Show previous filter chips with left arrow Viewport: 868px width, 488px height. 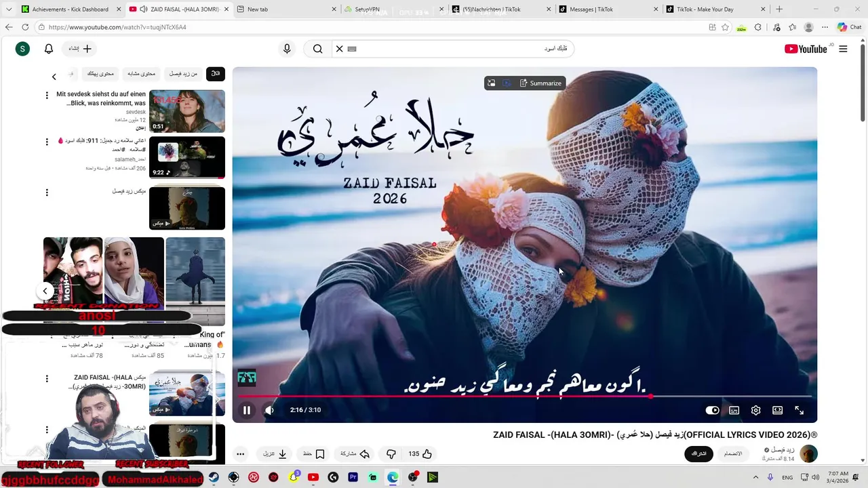pyautogui.click(x=54, y=77)
